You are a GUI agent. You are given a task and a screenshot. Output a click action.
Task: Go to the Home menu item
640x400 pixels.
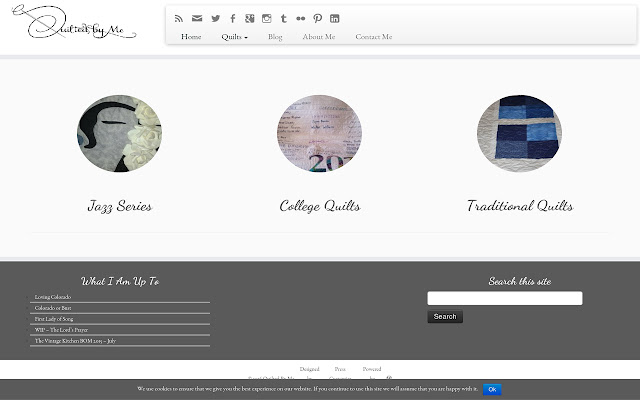click(191, 37)
